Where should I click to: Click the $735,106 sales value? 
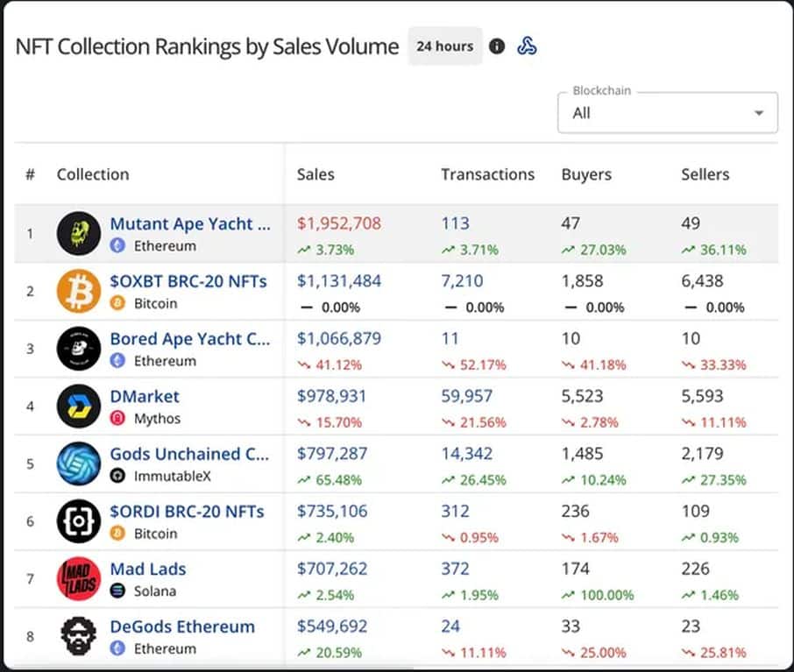click(331, 511)
